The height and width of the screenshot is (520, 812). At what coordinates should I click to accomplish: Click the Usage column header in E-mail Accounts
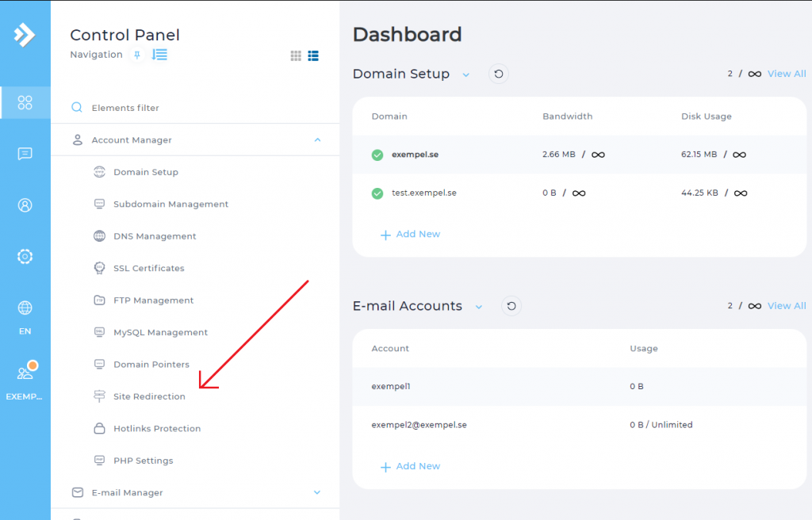coord(644,348)
